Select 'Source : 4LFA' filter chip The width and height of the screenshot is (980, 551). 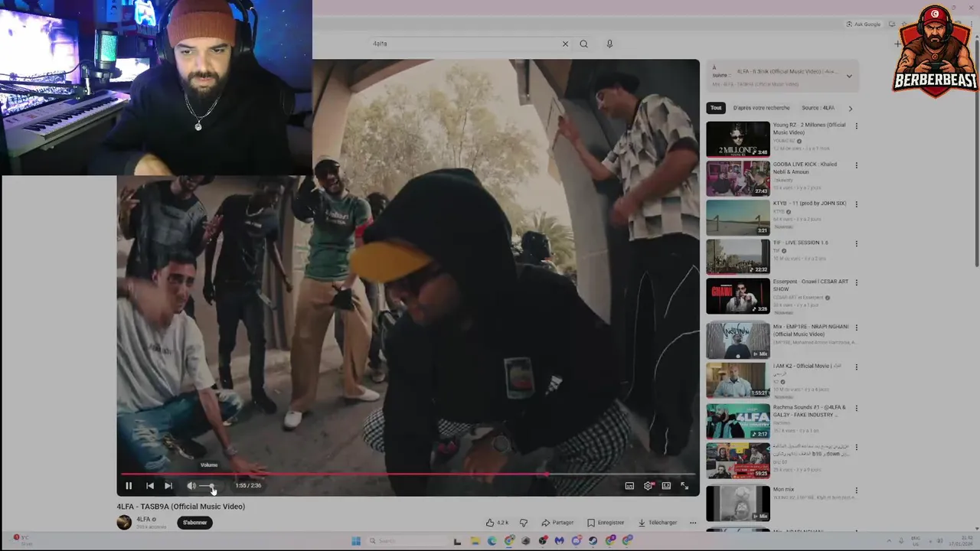818,108
